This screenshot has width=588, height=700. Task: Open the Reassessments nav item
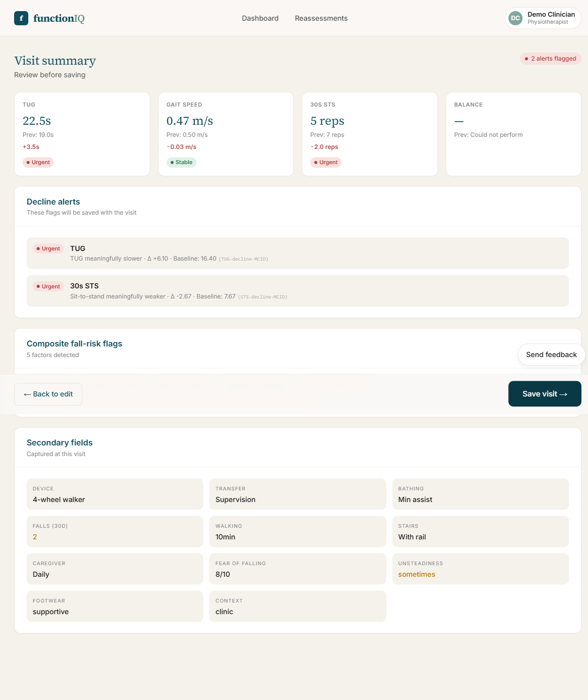click(321, 18)
